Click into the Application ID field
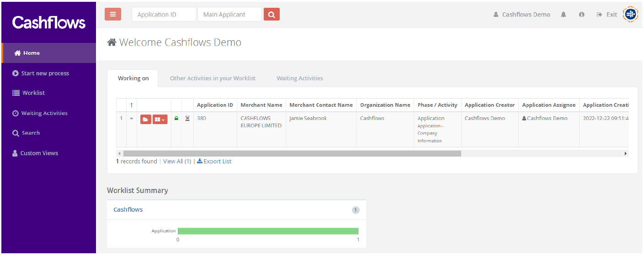This screenshot has width=644, height=256. tap(164, 14)
